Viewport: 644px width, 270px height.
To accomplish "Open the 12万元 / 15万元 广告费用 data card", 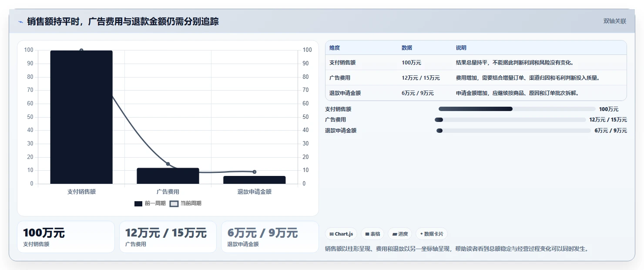I will (168, 237).
